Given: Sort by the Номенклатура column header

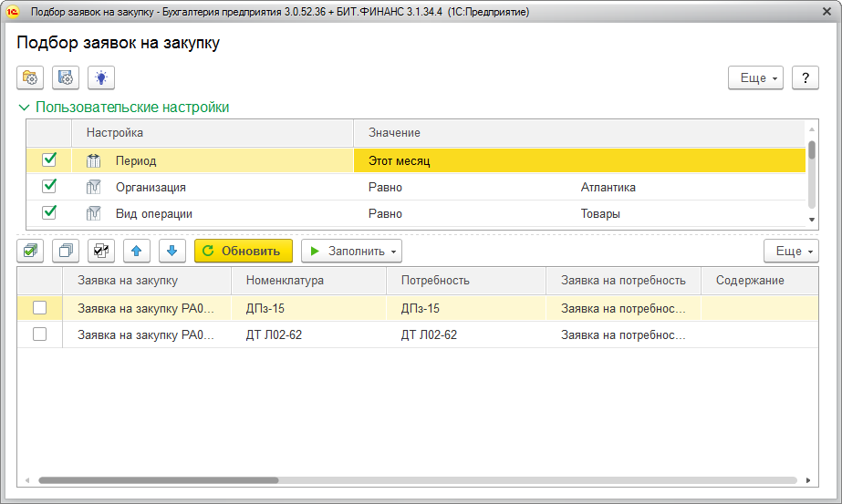Looking at the screenshot, I should [x=307, y=280].
